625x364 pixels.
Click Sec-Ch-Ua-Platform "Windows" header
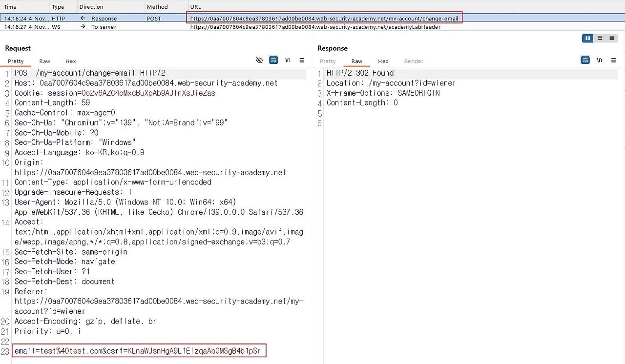click(x=75, y=142)
